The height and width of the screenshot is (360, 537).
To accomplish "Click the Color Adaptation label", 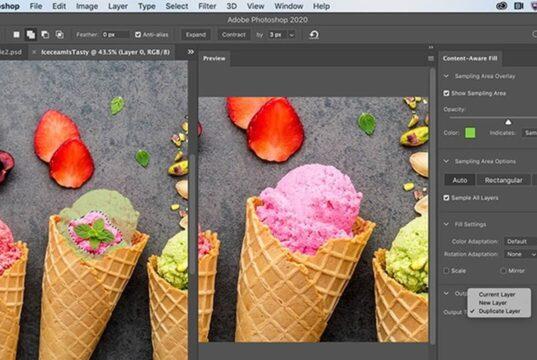I will click(x=475, y=241).
